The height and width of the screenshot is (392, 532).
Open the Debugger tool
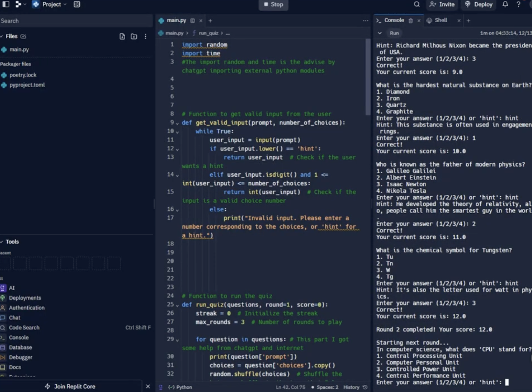click(x=21, y=357)
